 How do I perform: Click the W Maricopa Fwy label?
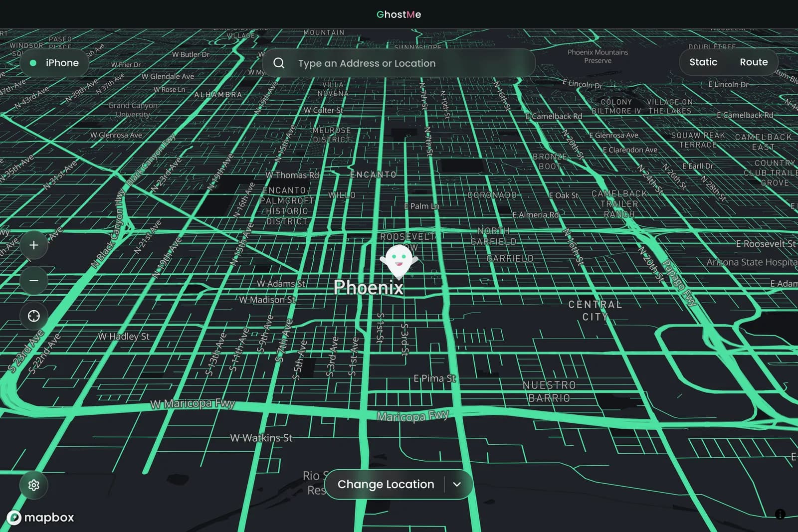click(x=193, y=403)
